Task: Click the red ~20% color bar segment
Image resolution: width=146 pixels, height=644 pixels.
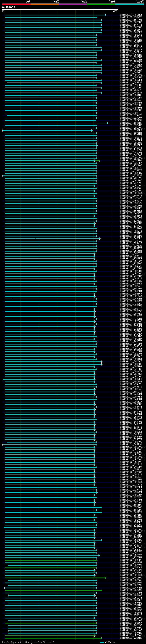Action: coord(16,4)
